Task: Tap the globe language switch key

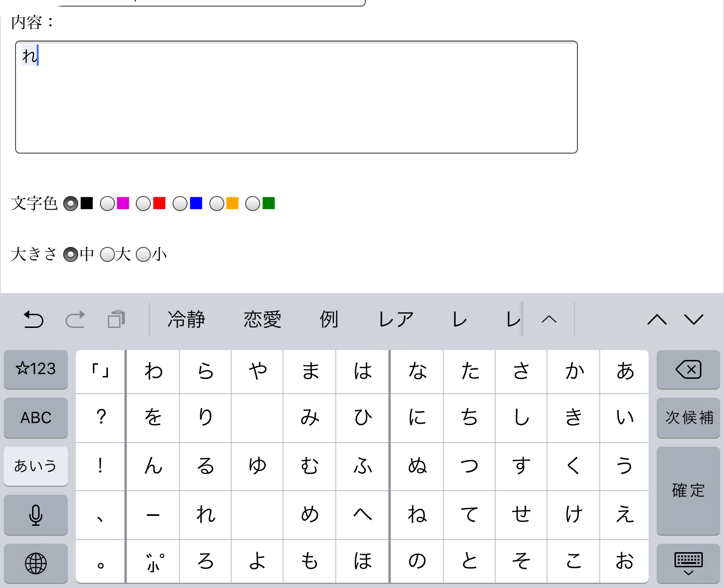Action: [36, 563]
